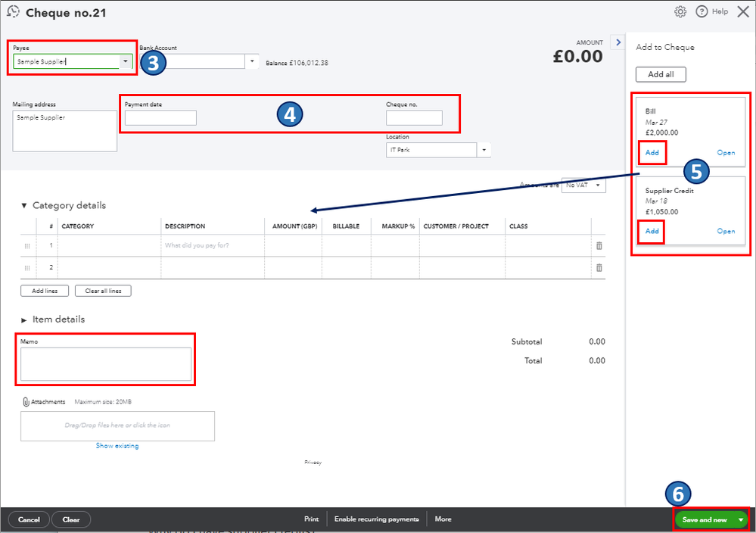The image size is (756, 533).
Task: Open the Supplier Credit from Mar 18
Action: tap(726, 231)
